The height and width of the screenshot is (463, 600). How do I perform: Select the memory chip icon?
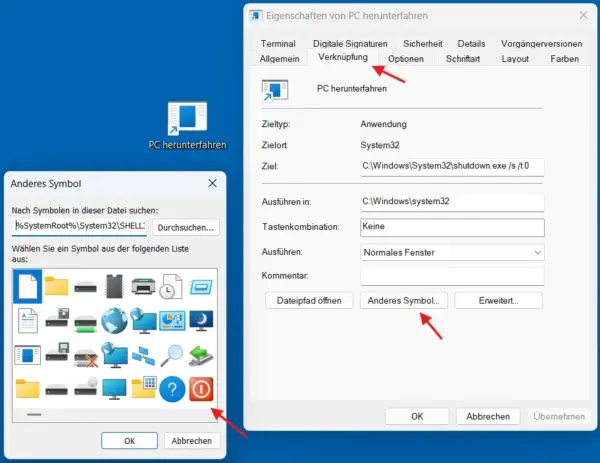[114, 286]
